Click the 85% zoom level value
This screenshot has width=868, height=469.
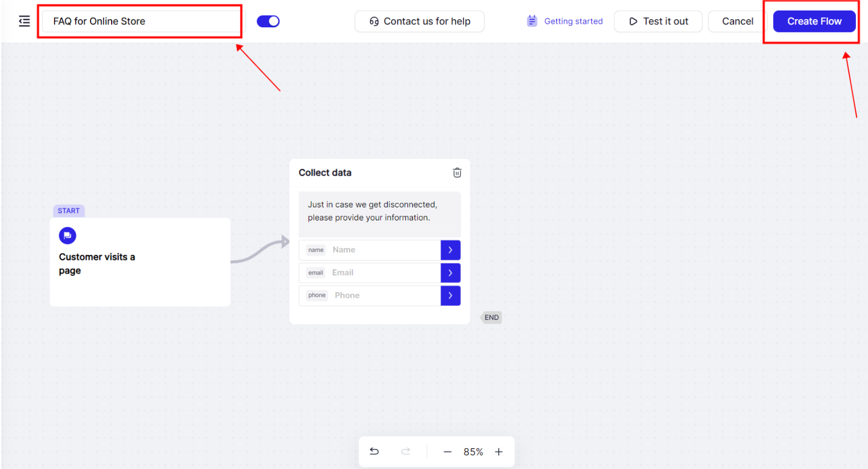[473, 452]
